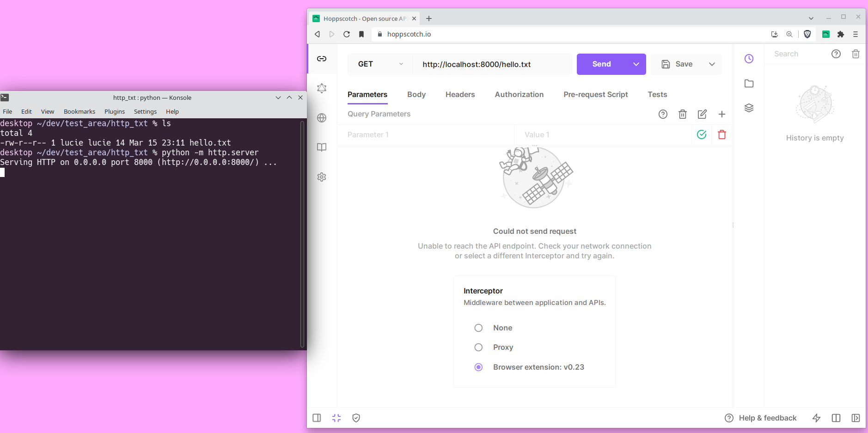Open the browser tab list chevron
Screen dimensions: 868x433
(x=811, y=18)
